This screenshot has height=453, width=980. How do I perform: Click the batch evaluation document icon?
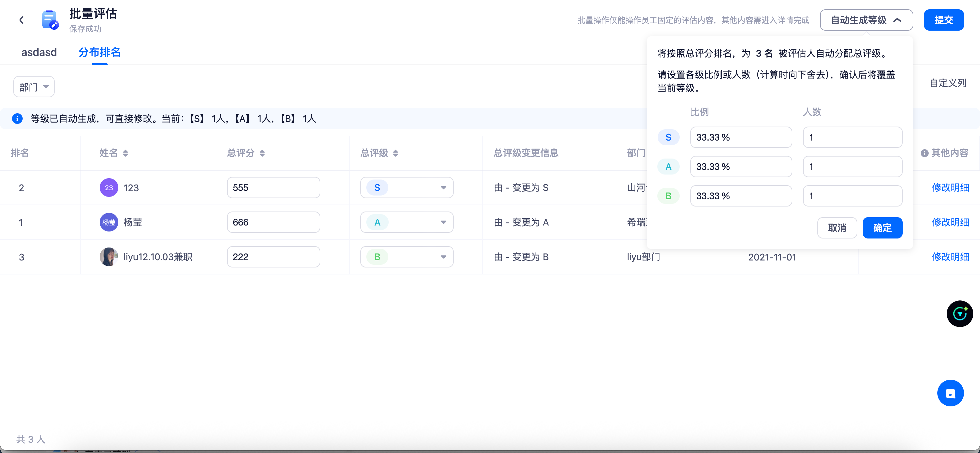(x=50, y=20)
